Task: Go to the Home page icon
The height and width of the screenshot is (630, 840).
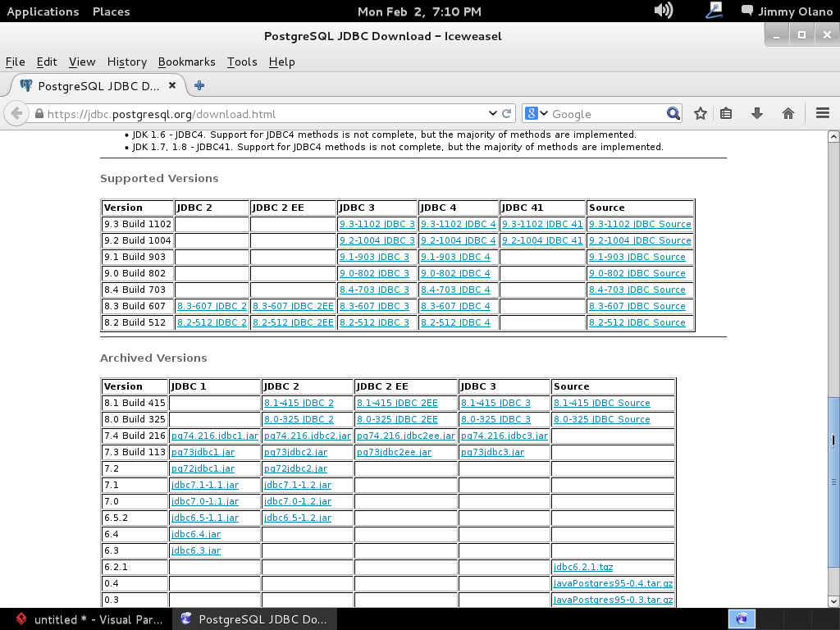Action: (x=788, y=114)
